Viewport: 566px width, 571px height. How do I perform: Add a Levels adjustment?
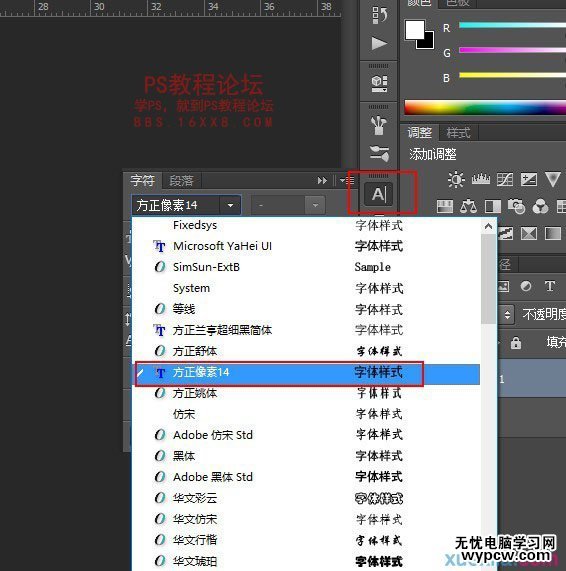click(x=481, y=179)
